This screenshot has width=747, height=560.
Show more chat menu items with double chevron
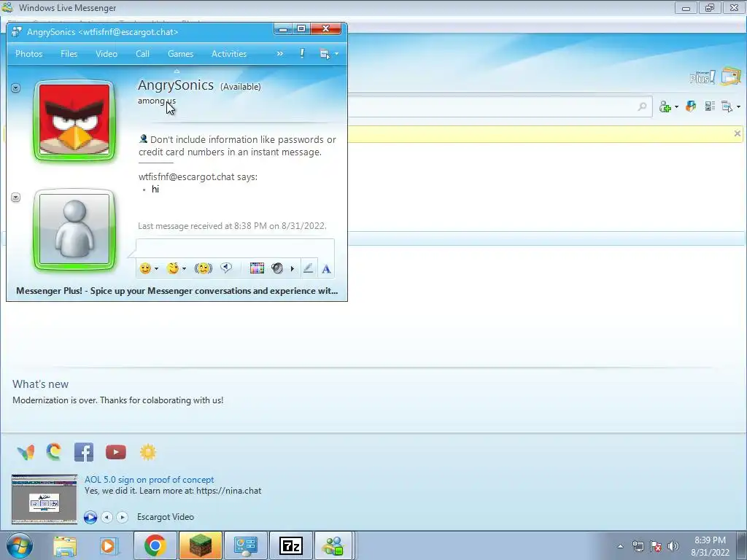(x=279, y=54)
